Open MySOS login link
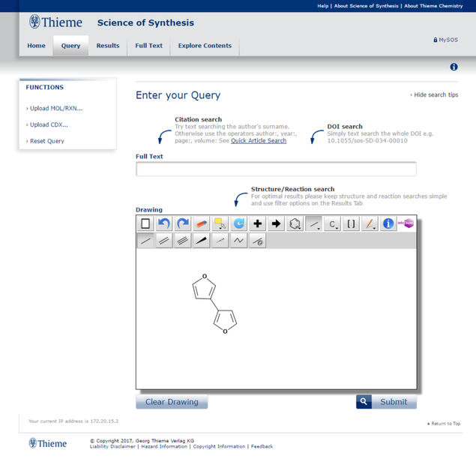476x468 pixels. (446, 40)
